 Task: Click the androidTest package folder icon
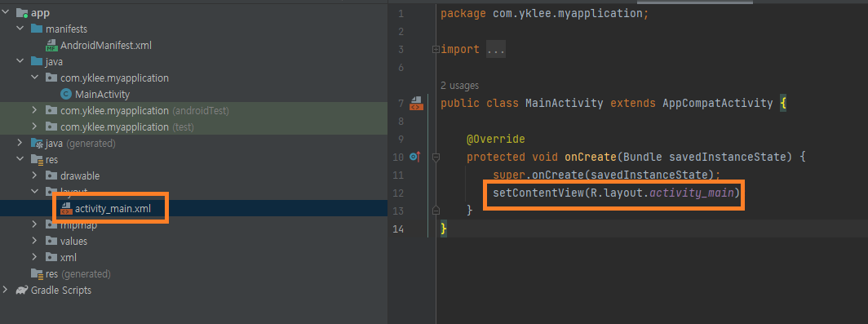coord(51,111)
